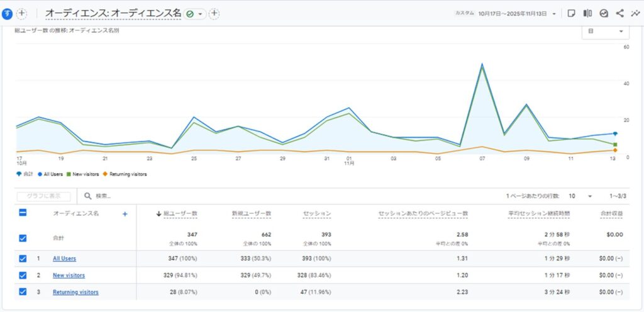Screen dimensions: 644x312
Task: Click the 2.23 pageviews cell
Action: click(x=462, y=292)
